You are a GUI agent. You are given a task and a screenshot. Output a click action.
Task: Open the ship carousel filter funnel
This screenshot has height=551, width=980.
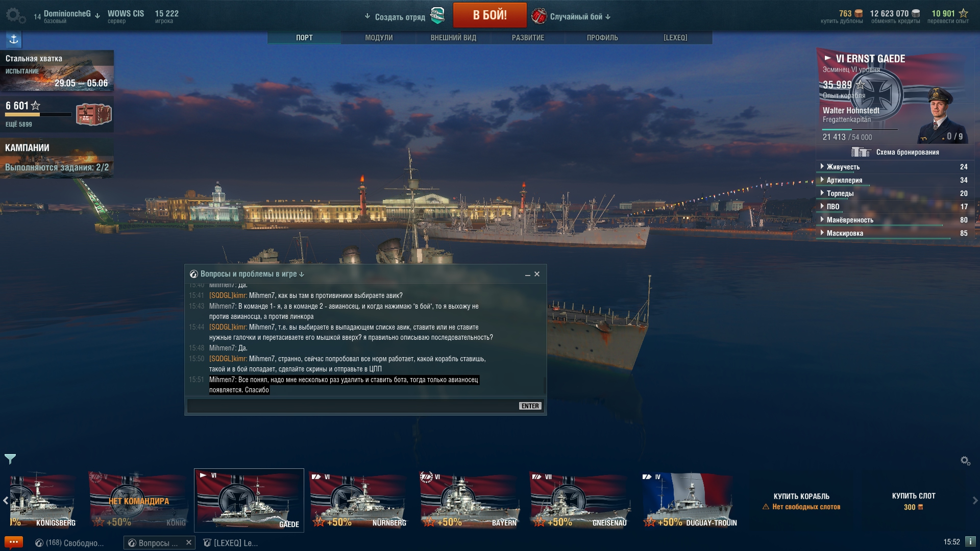coord(10,459)
